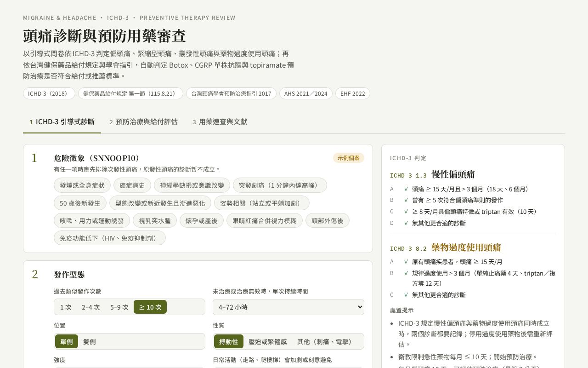
Task: Click the 藥物過度使用頭痛 diagnosis heading
Action: [x=466, y=247]
